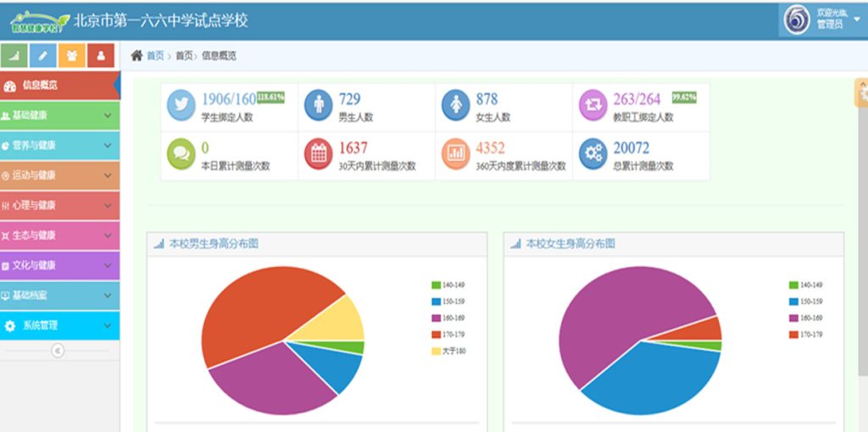Click the 首页 breadcrumb link next to home icon
This screenshot has width=868, height=432.
tap(155, 56)
